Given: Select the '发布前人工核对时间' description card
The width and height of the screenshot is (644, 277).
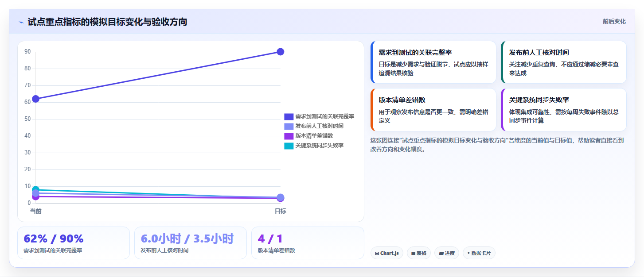Looking at the screenshot, I should pos(563,62).
